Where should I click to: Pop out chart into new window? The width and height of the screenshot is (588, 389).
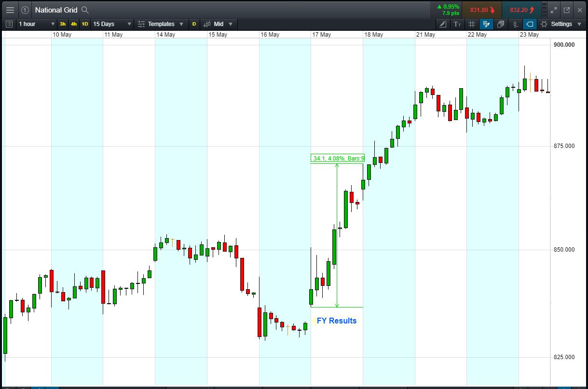pos(567,10)
